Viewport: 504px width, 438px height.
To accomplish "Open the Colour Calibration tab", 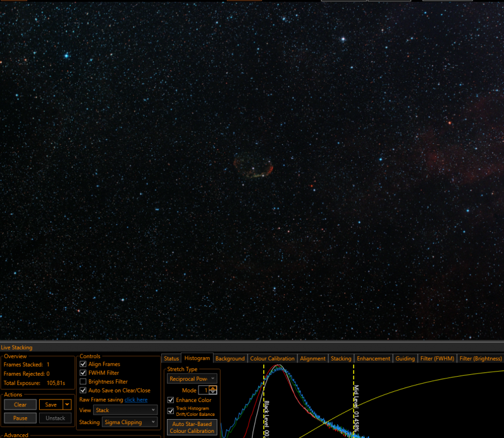I will [x=272, y=358].
